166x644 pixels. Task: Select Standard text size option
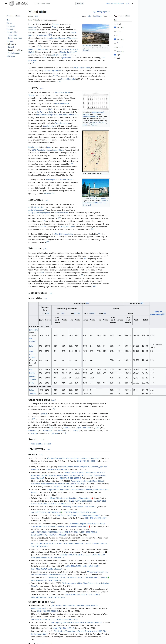pyautogui.click(x=115, y=27)
